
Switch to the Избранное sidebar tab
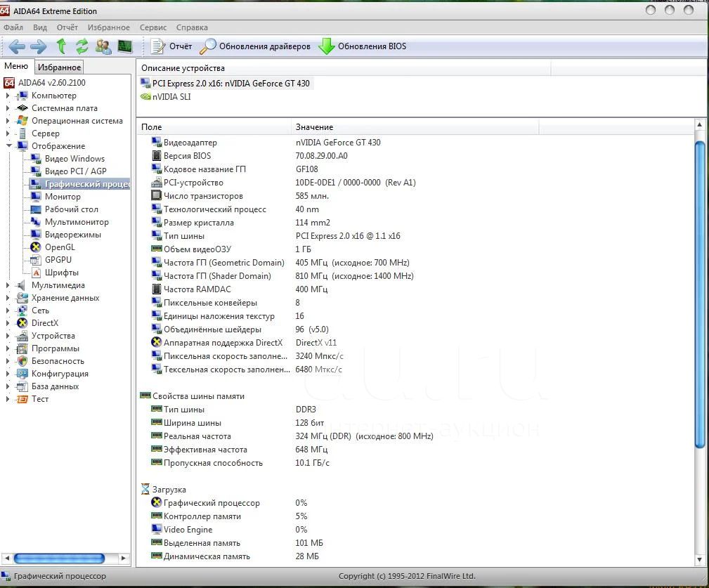point(59,67)
